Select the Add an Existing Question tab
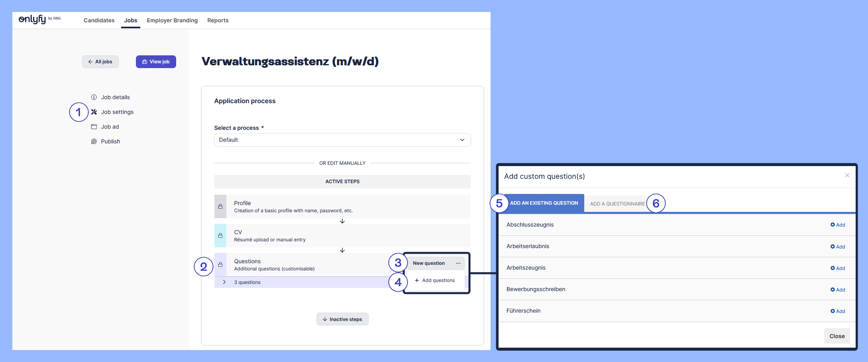The width and height of the screenshot is (868, 362). click(x=544, y=203)
